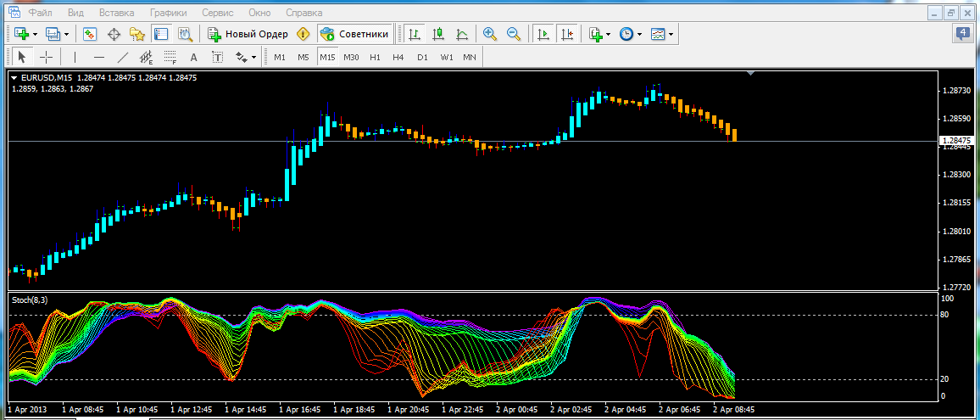Switch to candlestick chart mode
Screen dimensions: 980x420
point(437,34)
